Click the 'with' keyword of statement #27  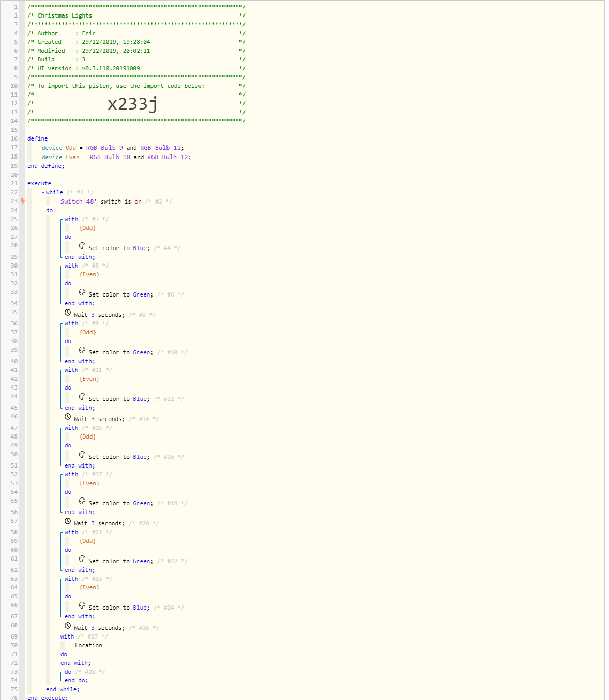click(67, 636)
